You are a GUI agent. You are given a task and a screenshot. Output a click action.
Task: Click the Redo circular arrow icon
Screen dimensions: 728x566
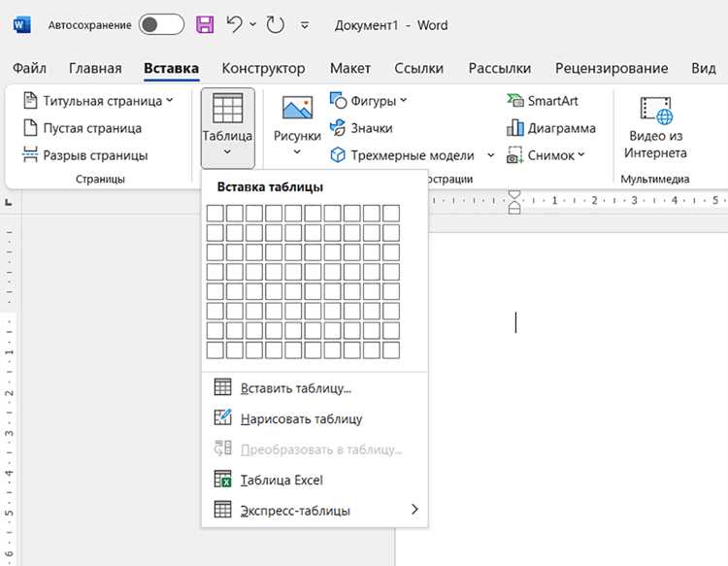[x=275, y=24]
